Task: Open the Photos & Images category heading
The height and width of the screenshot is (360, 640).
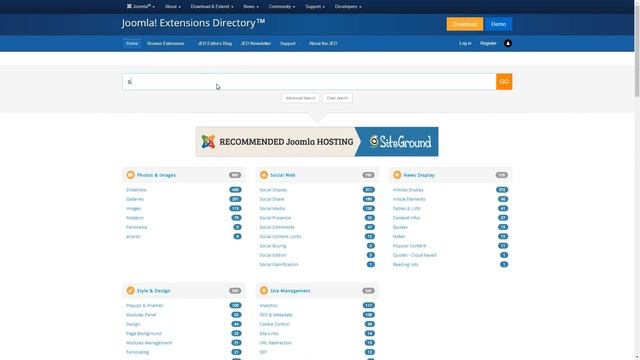Action: pos(156,175)
